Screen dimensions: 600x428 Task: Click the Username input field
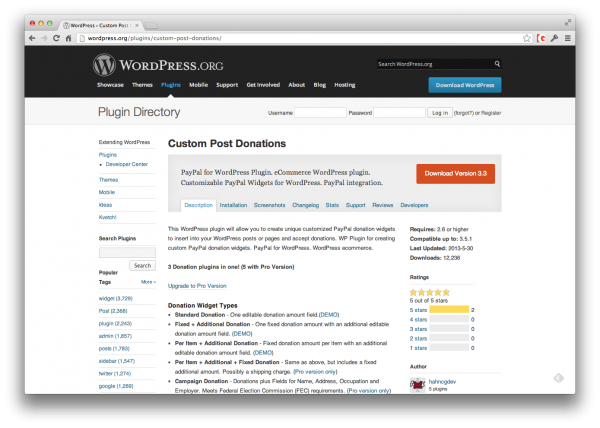pyautogui.click(x=320, y=112)
